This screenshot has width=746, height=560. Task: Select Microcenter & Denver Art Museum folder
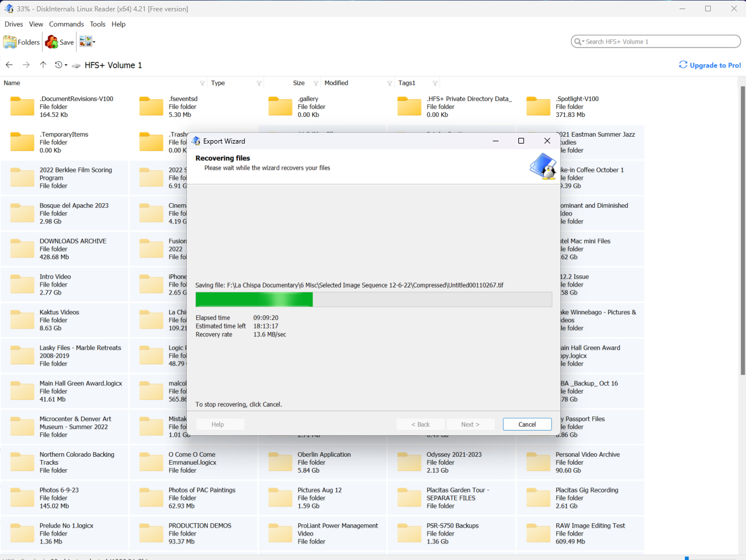[x=65, y=427]
